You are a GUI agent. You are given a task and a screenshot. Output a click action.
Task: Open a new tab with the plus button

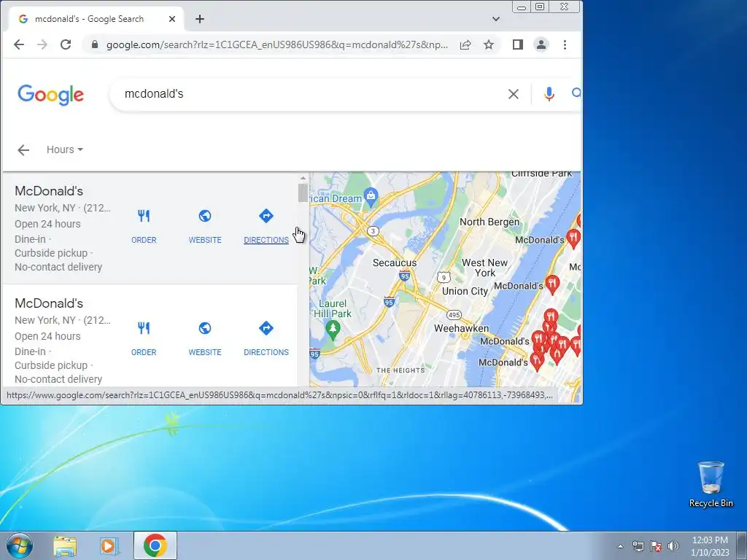pos(200,19)
